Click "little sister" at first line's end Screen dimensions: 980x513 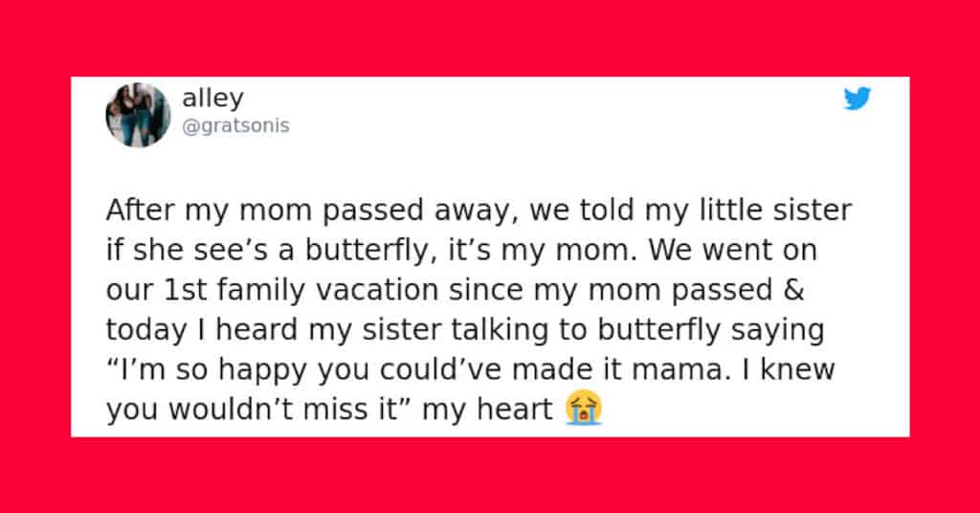coord(775,211)
